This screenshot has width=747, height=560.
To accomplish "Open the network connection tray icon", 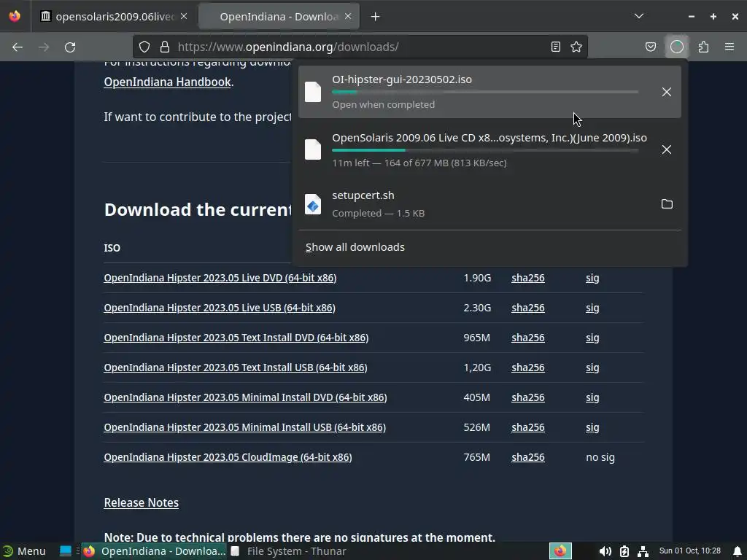I will [643, 551].
